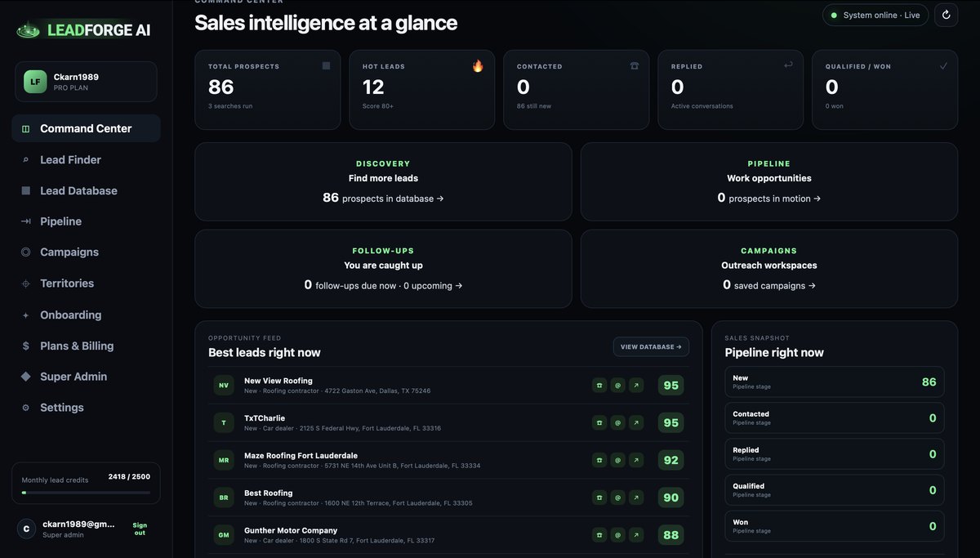Click the Hot Leads count 12

373,87
